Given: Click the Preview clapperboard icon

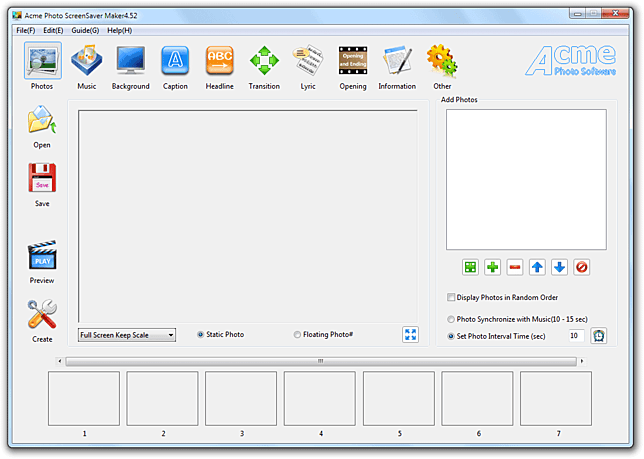Looking at the screenshot, I should tap(42, 255).
